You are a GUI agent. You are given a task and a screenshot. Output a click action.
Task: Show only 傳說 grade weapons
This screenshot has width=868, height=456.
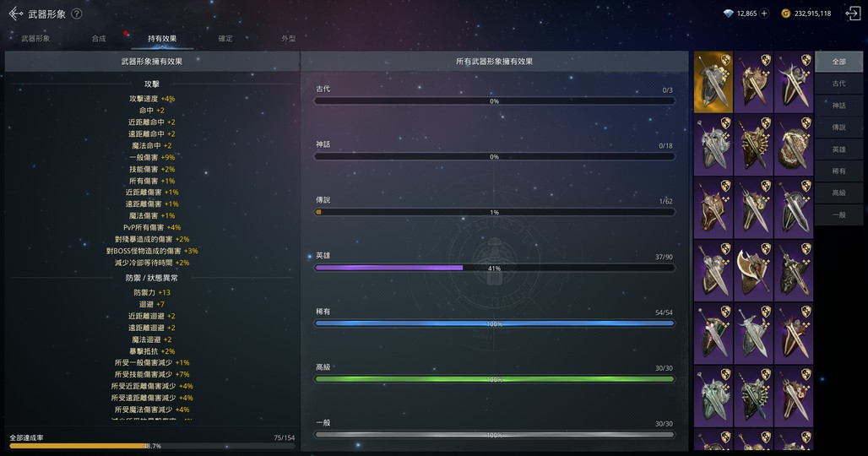point(838,128)
